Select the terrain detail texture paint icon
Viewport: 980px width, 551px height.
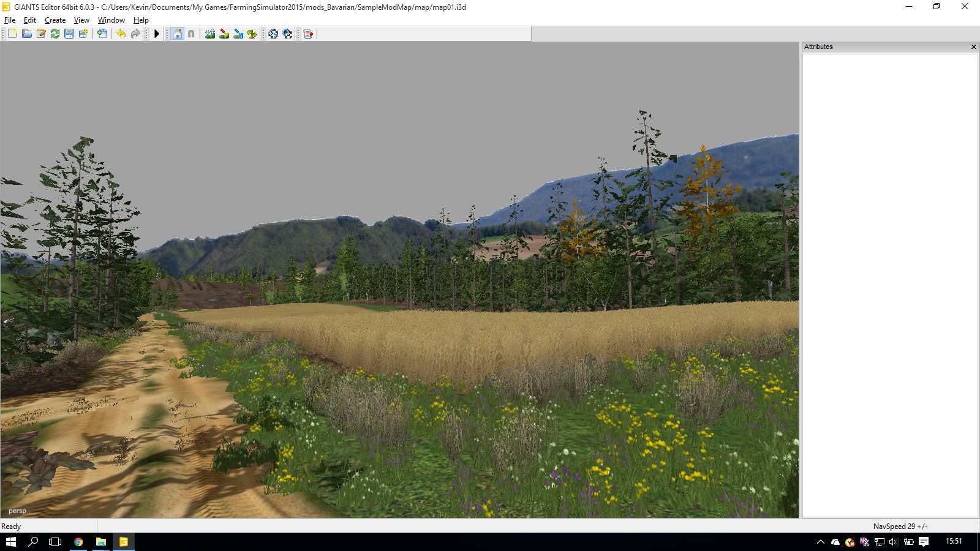(224, 34)
